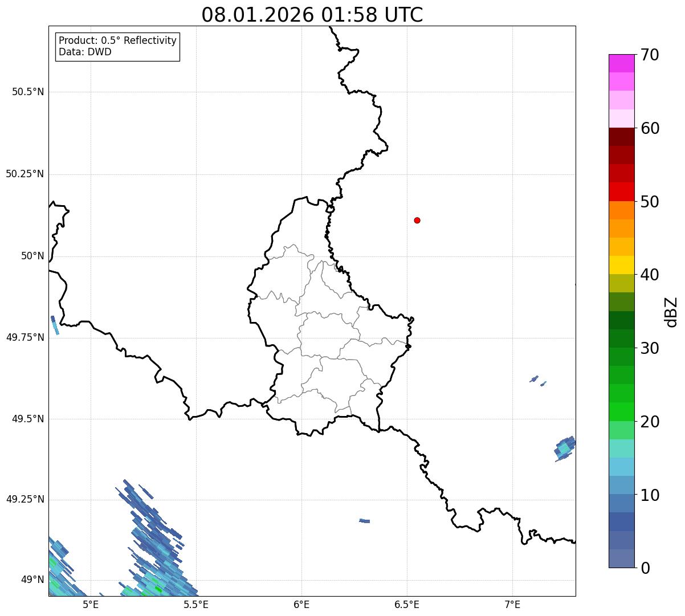Click the 7°E longitude label

pos(512,605)
